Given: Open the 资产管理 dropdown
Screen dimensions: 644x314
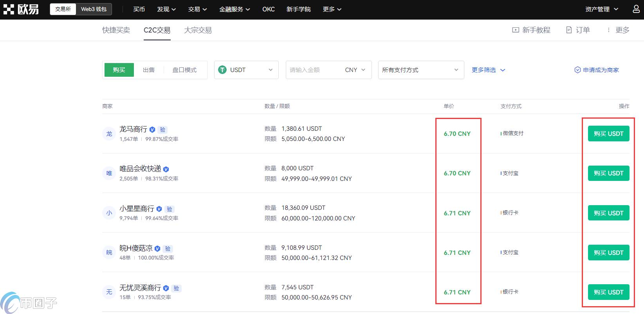Looking at the screenshot, I should [602, 9].
